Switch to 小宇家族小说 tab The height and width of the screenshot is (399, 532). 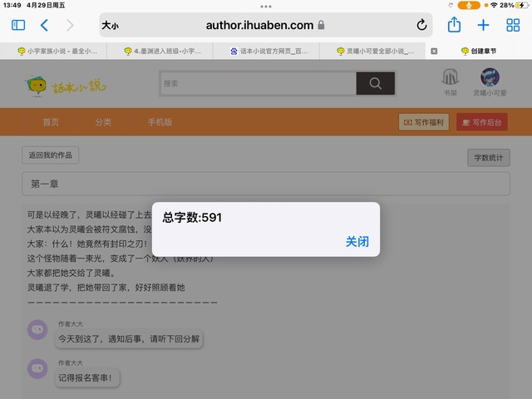tap(57, 51)
